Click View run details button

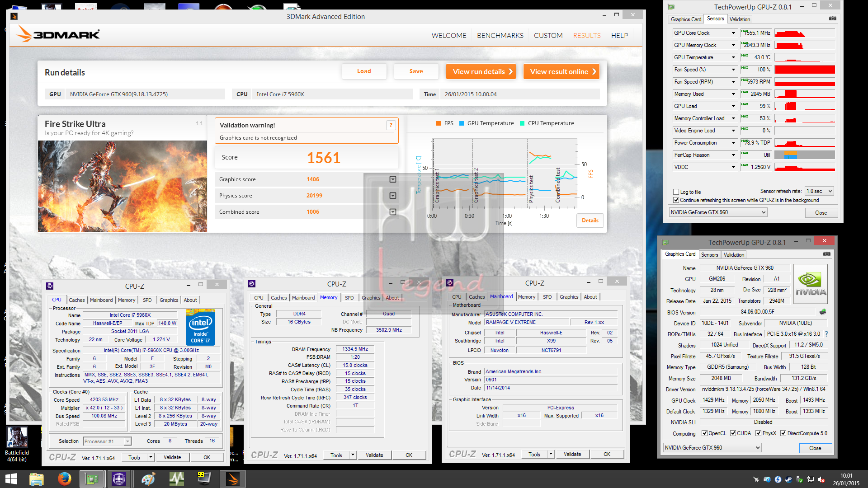[x=481, y=71]
